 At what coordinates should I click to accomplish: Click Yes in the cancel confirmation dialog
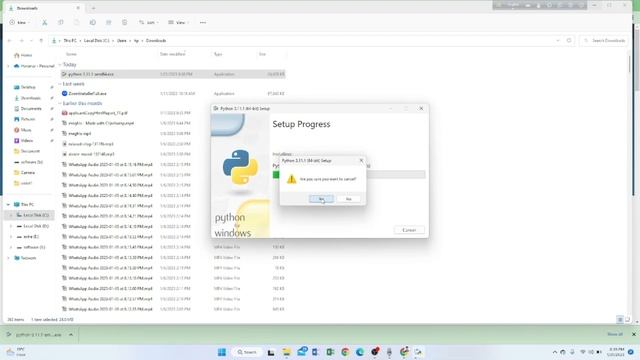pyautogui.click(x=321, y=199)
